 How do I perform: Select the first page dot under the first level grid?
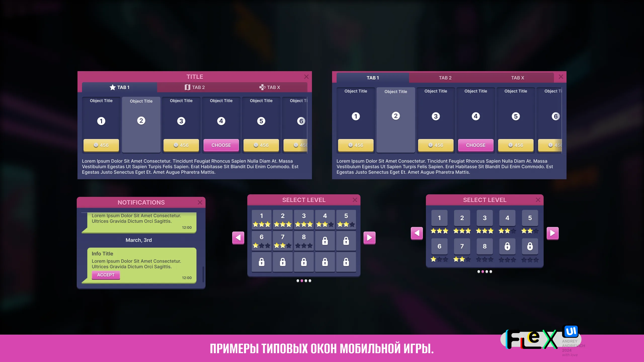click(298, 281)
